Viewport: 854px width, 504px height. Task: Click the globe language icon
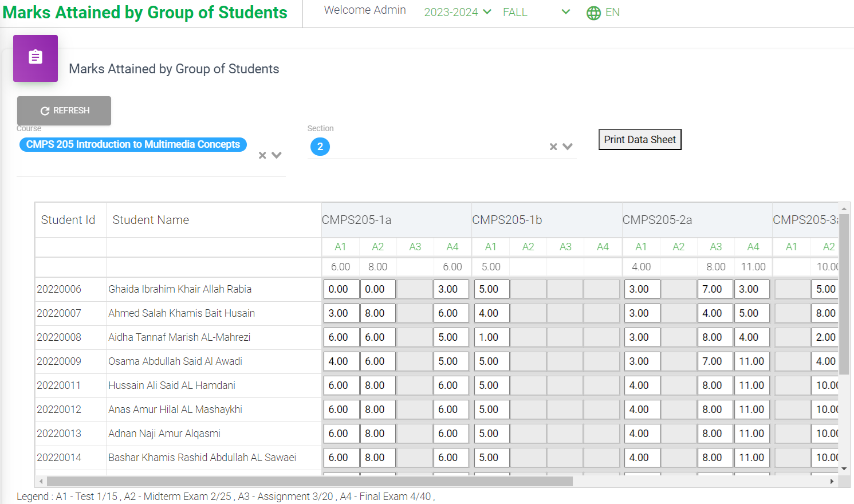tap(593, 13)
